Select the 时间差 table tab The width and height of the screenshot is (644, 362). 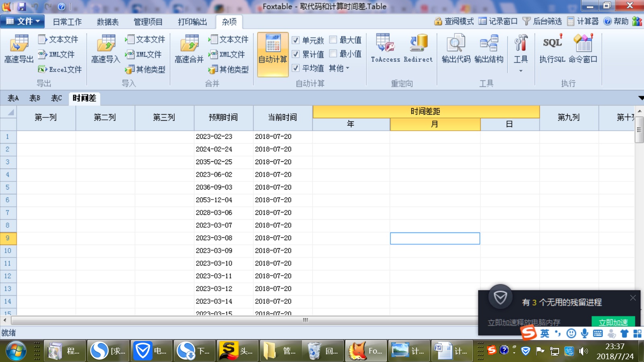click(85, 98)
